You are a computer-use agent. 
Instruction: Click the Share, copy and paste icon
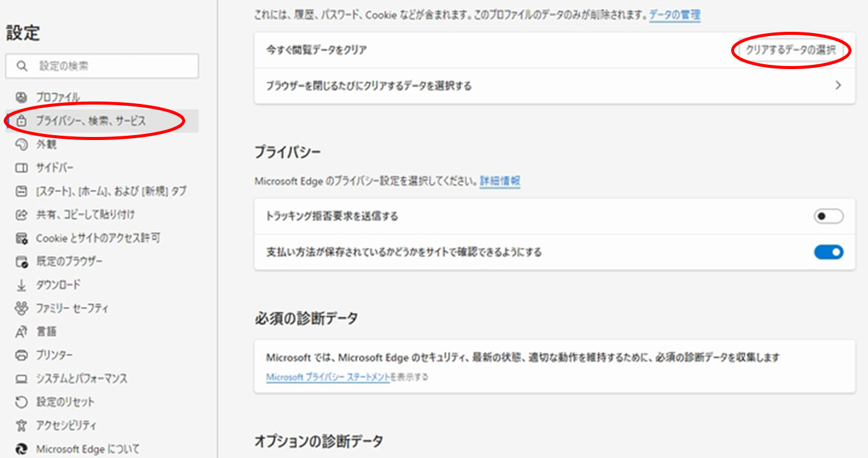21,215
